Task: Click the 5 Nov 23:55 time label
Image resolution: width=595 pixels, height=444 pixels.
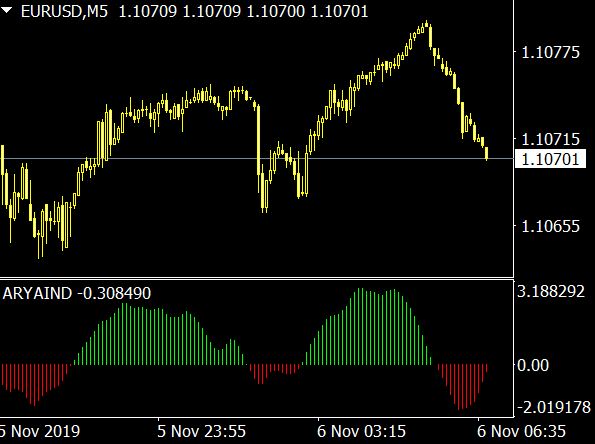Action: 201,431
